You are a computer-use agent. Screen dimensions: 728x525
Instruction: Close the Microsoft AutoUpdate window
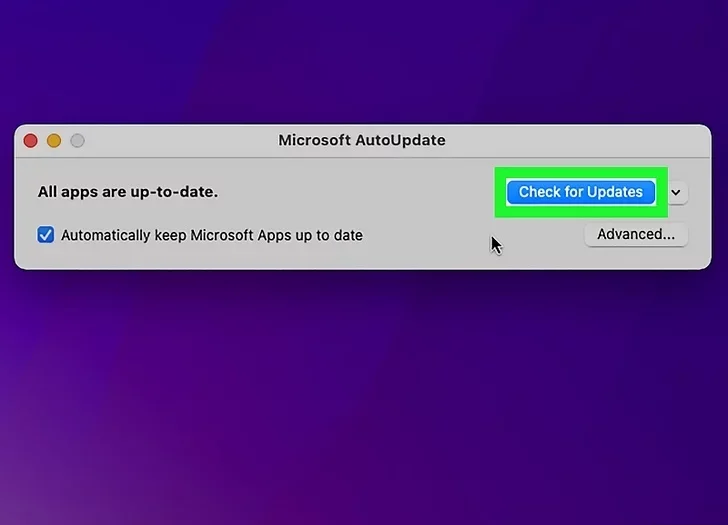(31, 140)
